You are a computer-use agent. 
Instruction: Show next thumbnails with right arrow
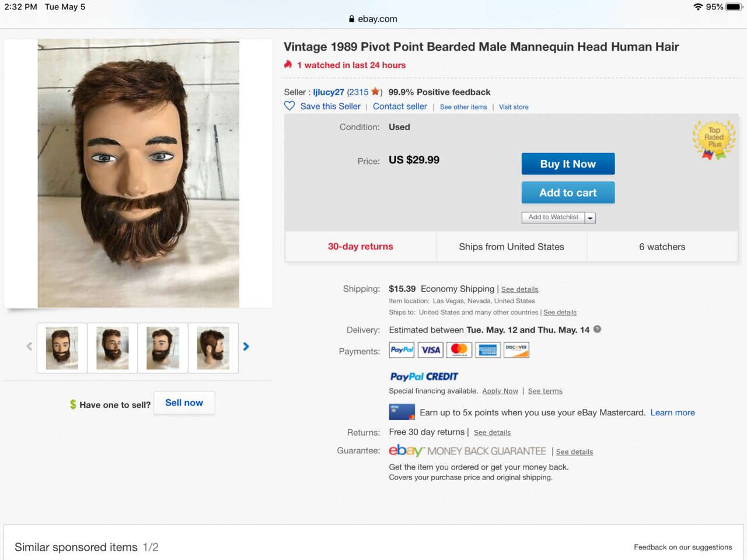[246, 346]
